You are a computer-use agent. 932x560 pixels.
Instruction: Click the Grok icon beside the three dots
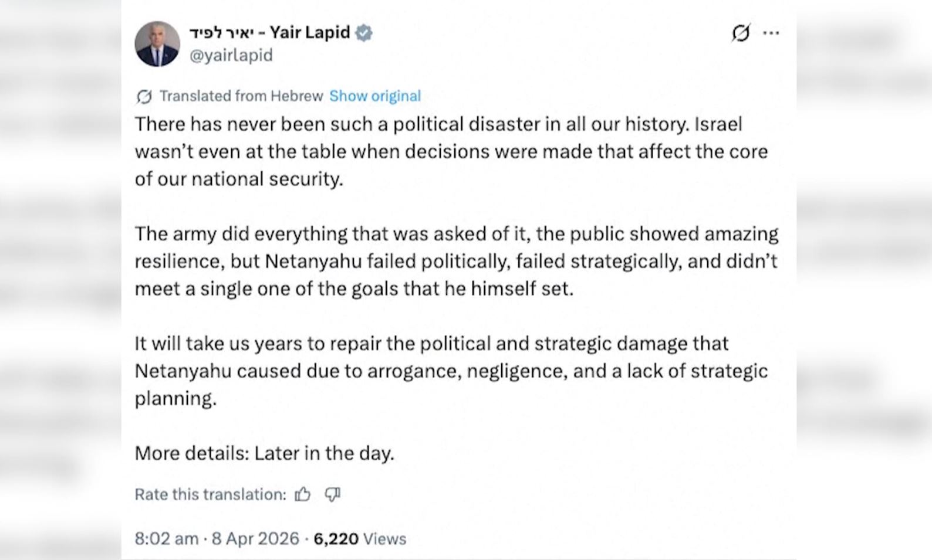click(x=741, y=33)
